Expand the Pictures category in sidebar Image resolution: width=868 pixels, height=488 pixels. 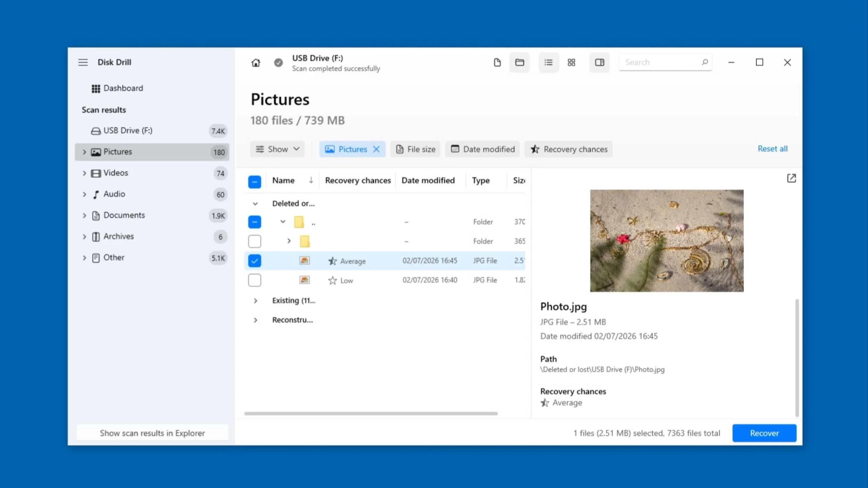(x=84, y=152)
